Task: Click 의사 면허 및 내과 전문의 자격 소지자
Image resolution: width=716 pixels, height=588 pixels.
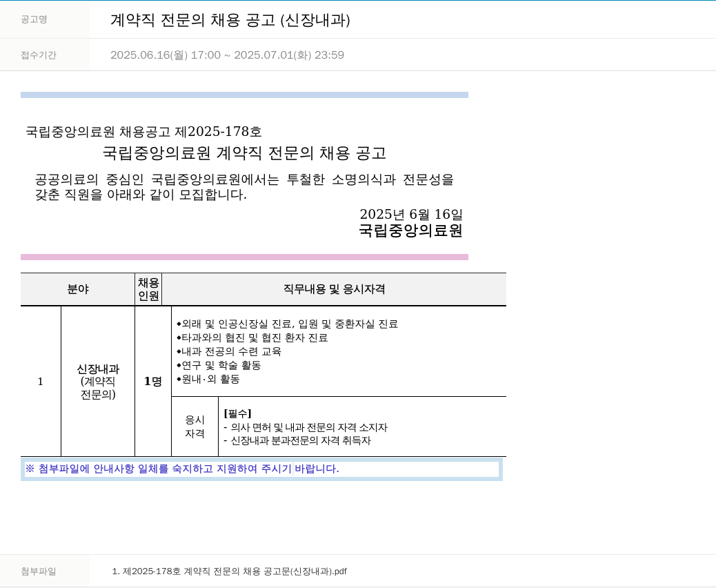Action: (x=306, y=428)
